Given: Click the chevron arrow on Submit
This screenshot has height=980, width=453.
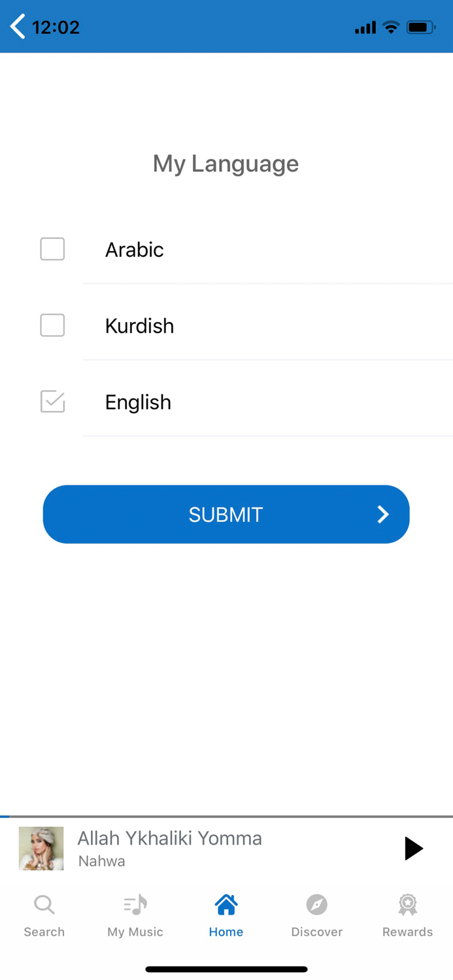Looking at the screenshot, I should (383, 515).
